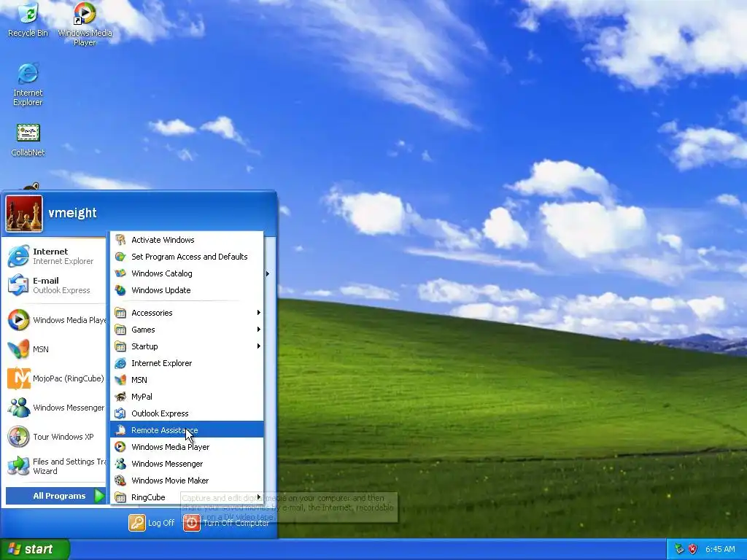Start Windows Movie Maker

(187, 481)
